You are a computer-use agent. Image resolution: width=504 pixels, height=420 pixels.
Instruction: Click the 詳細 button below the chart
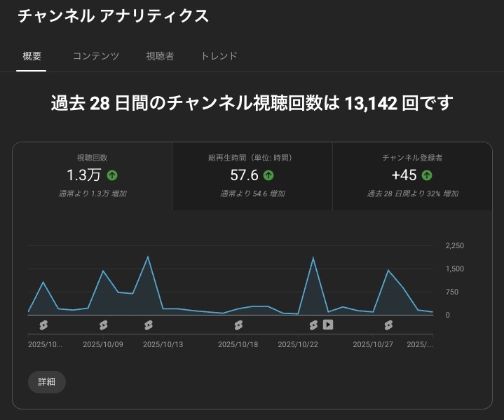pos(47,381)
